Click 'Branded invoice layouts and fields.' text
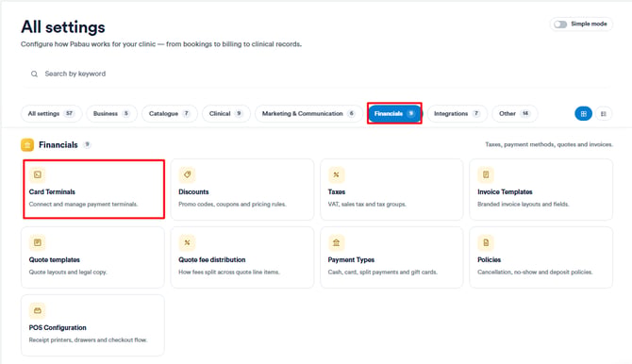The width and height of the screenshot is (632, 364). click(524, 204)
